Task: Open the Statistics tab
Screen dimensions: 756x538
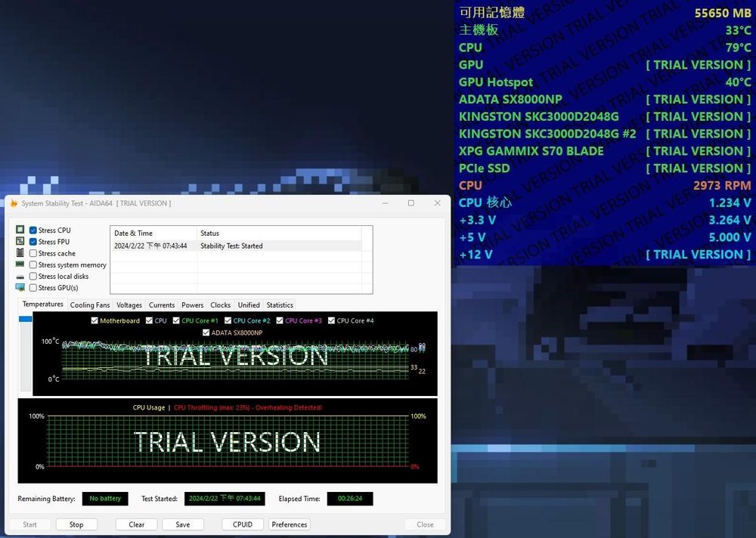Action: tap(280, 305)
